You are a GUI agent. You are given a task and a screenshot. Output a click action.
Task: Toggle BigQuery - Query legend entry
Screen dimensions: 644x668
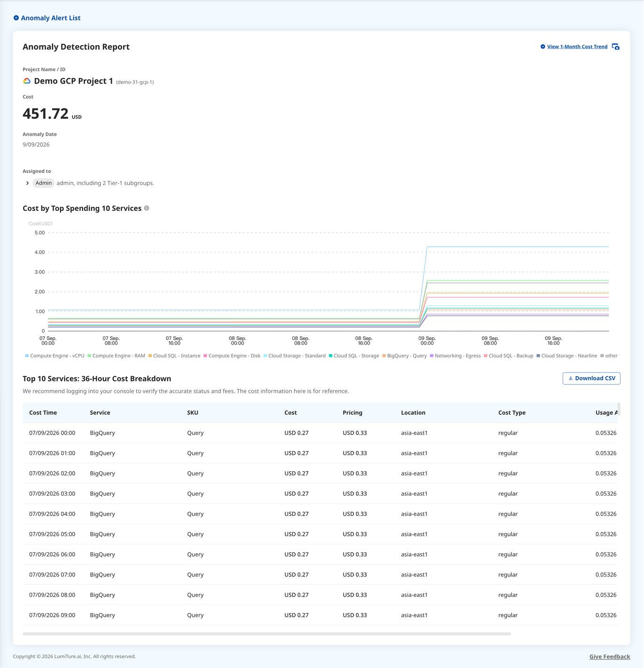pos(404,356)
